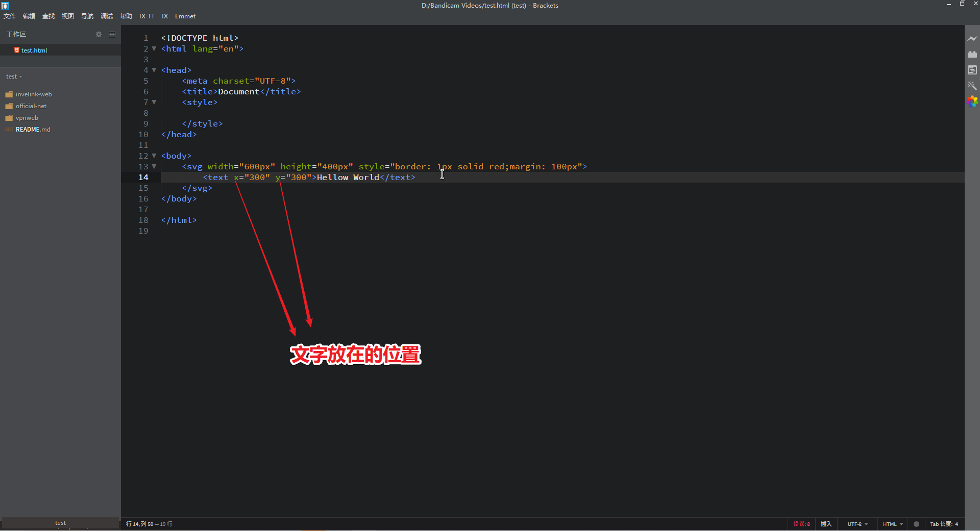The height and width of the screenshot is (531, 980).
Task: Open the workspace settings gear
Action: tap(99, 34)
